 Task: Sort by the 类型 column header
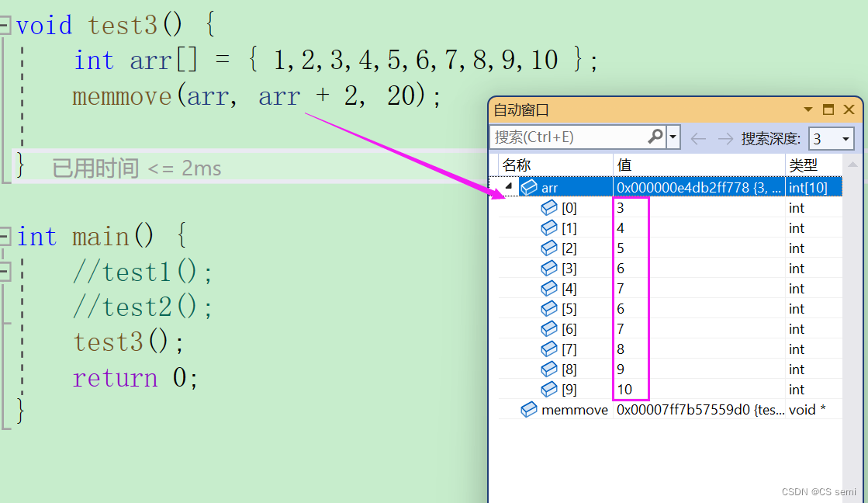click(814, 165)
